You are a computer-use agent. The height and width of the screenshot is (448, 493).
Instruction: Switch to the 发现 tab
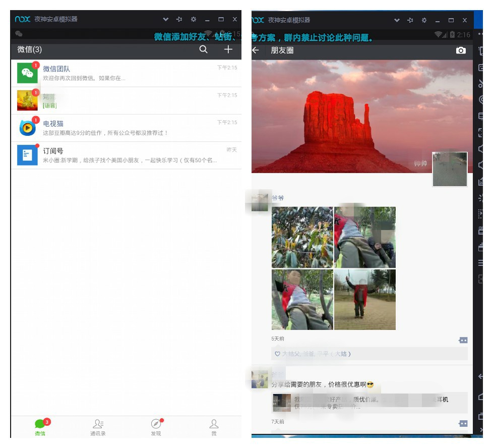tap(156, 427)
